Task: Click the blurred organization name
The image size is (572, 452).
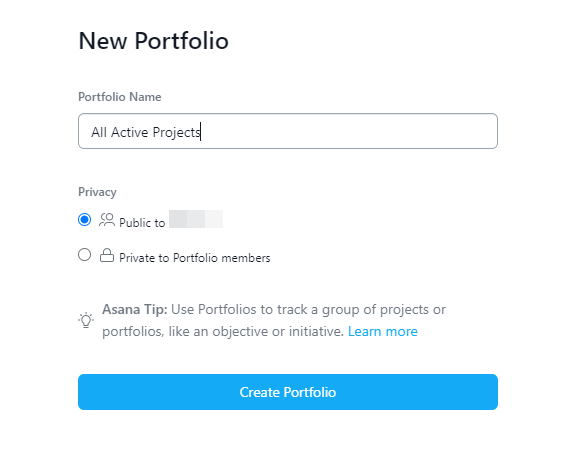Action: pos(196,219)
